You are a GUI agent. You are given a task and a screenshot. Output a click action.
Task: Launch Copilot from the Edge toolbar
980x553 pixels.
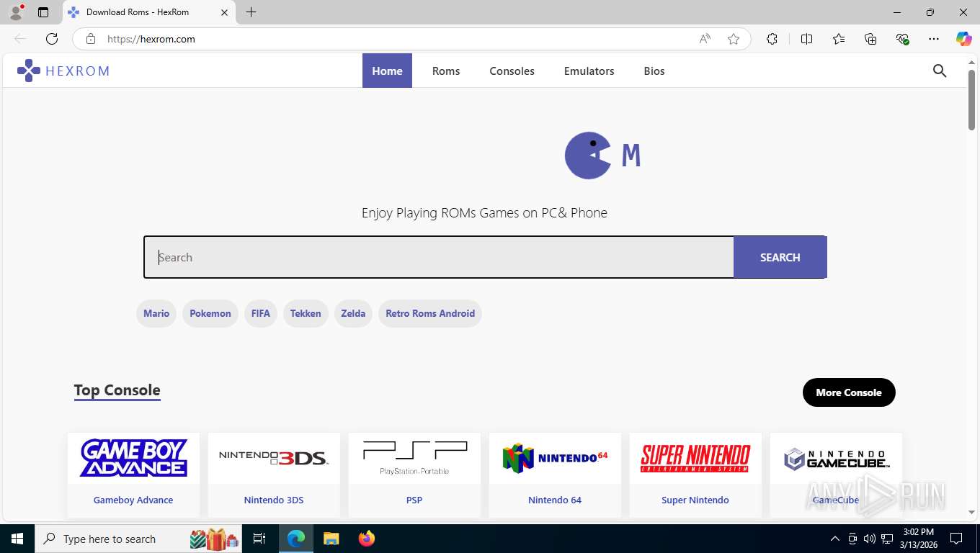964,39
